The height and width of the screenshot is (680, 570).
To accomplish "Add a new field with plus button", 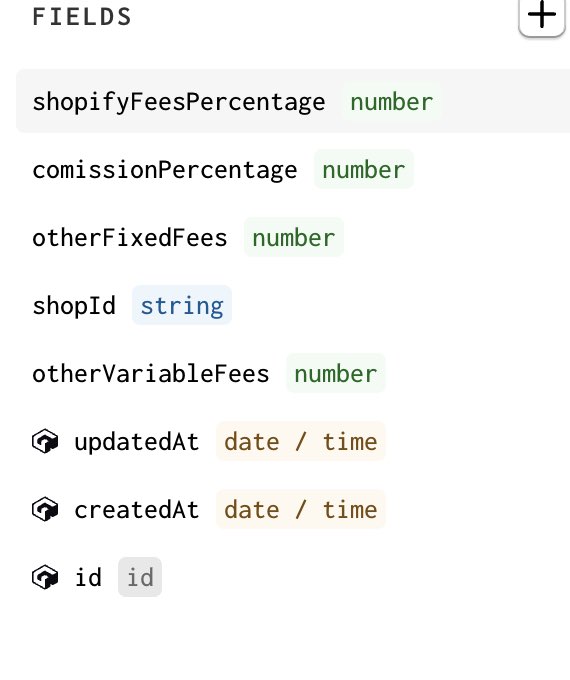I will tap(542, 16).
